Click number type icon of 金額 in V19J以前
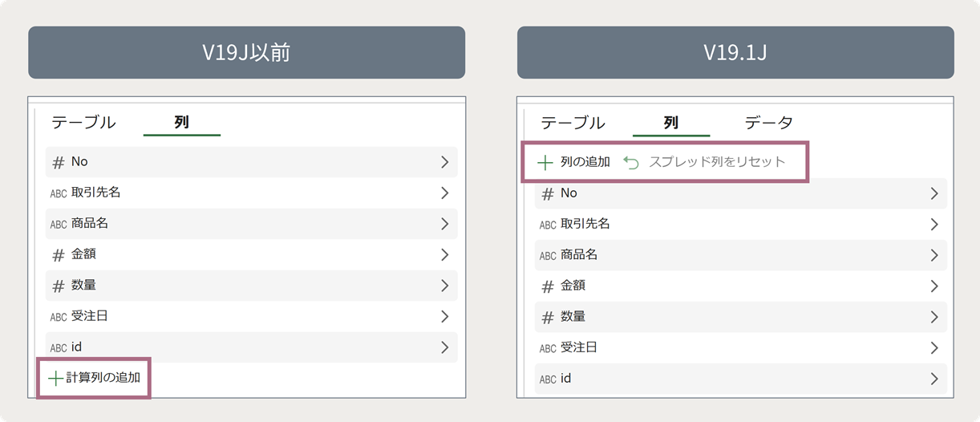The width and height of the screenshot is (980, 422). point(59,255)
